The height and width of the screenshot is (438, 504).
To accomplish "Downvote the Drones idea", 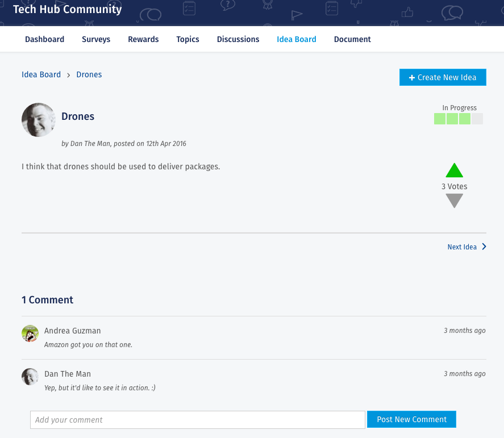I will (454, 201).
